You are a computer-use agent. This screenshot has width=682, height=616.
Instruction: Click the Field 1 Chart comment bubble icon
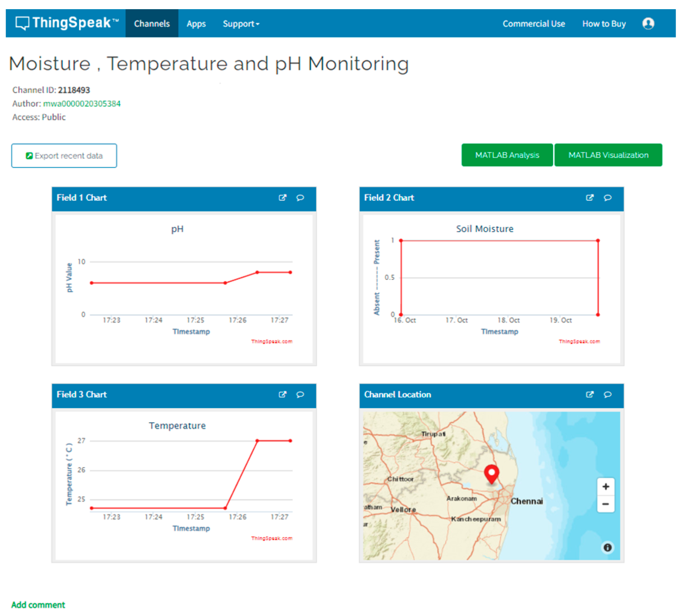coord(300,198)
